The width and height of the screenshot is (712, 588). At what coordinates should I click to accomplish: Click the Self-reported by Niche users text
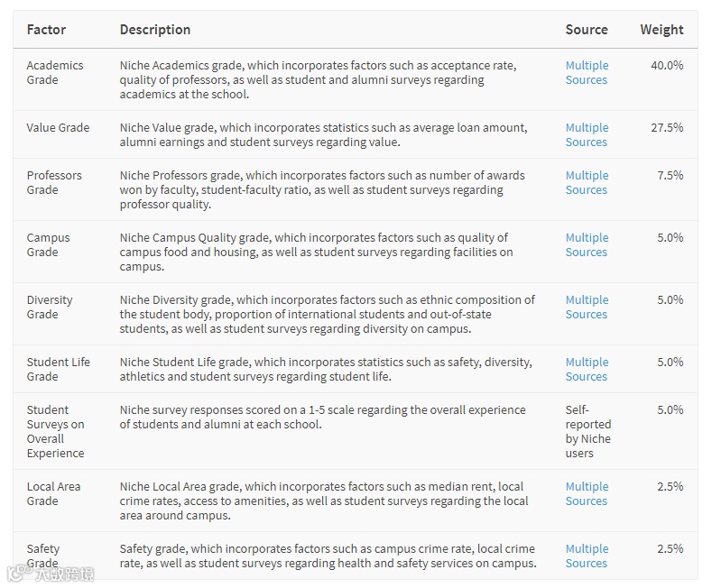588,431
